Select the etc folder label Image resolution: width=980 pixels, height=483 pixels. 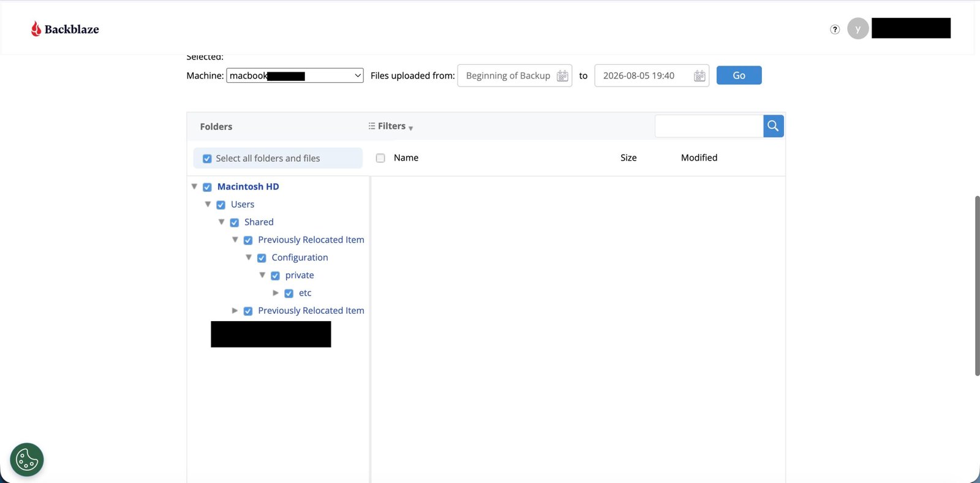tap(305, 293)
